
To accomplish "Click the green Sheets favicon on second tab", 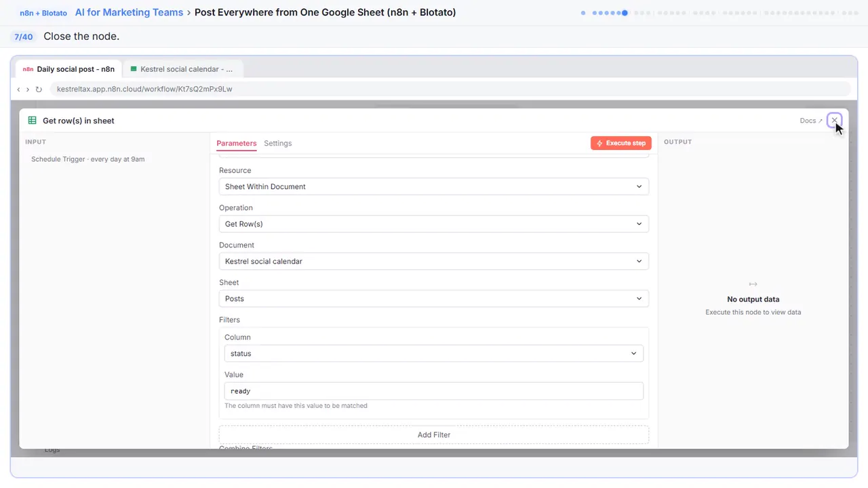I will click(134, 69).
